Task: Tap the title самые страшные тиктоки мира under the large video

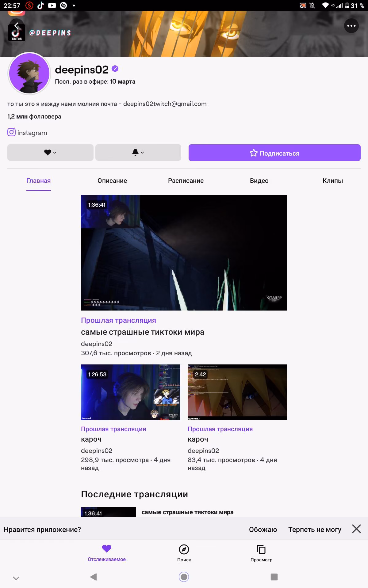Action: [x=143, y=332]
